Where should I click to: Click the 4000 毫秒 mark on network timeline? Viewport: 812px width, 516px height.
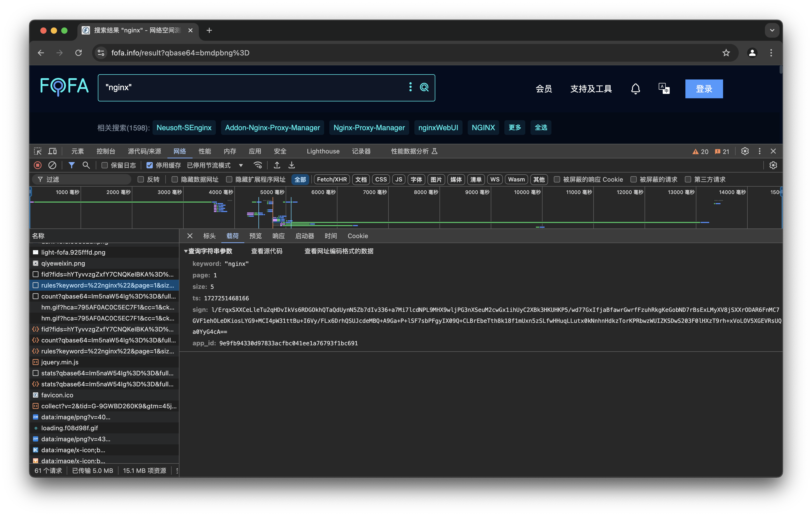pyautogui.click(x=221, y=192)
